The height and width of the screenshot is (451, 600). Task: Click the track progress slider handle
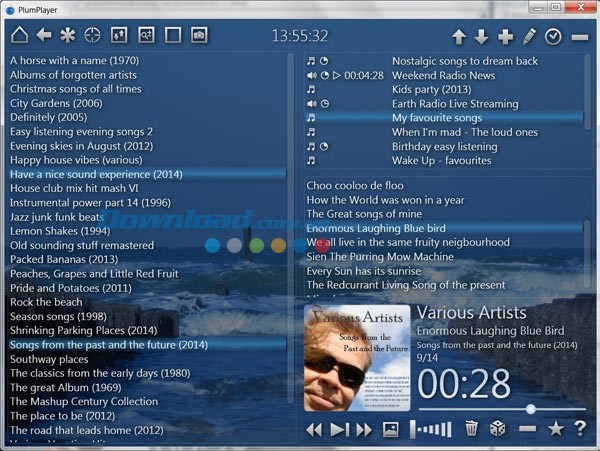click(530, 409)
